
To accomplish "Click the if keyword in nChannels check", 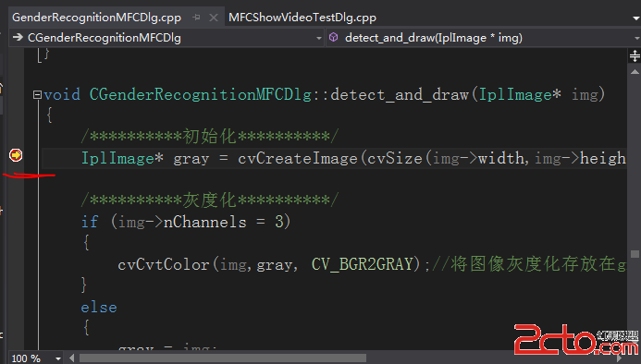I will pyautogui.click(x=90, y=222).
